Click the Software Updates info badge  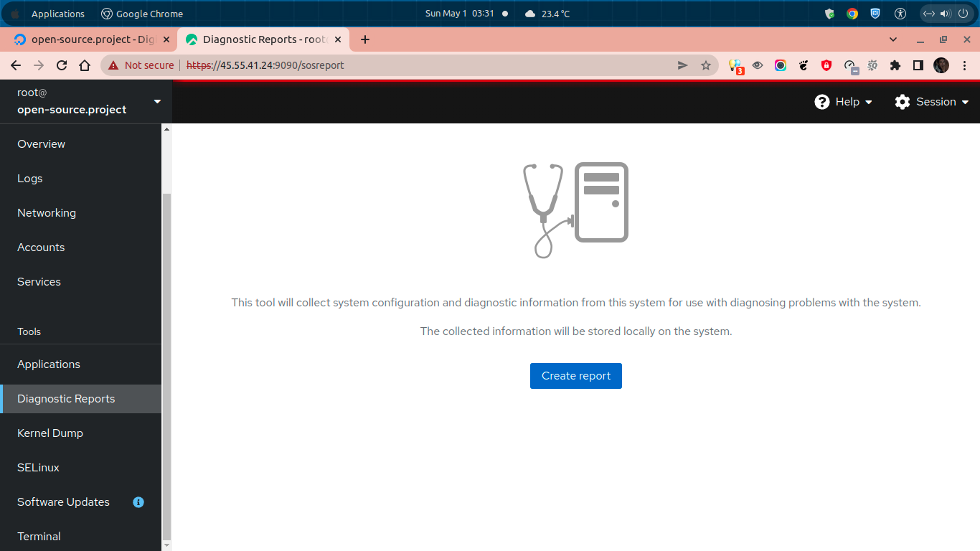pyautogui.click(x=138, y=502)
